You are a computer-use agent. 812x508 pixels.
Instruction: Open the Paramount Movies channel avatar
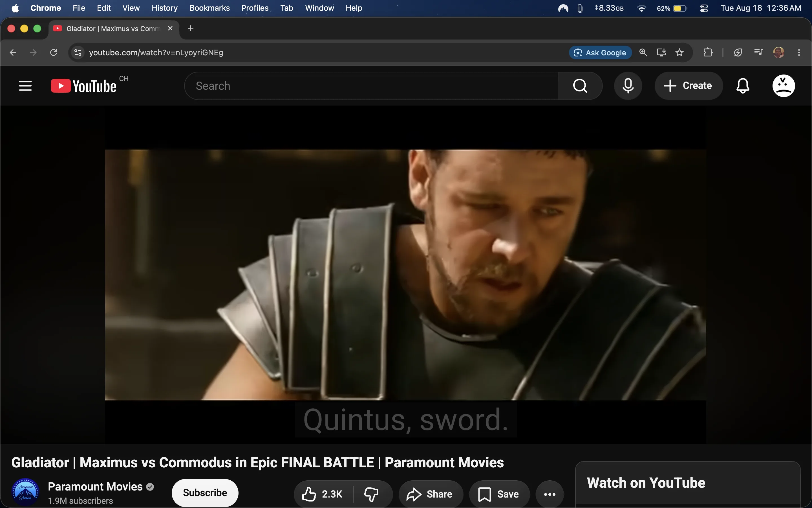point(25,492)
